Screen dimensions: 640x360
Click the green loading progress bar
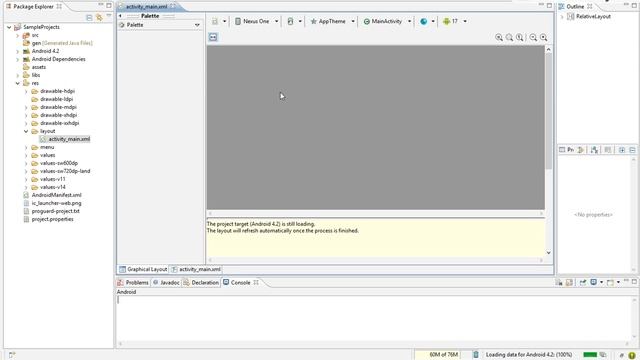click(x=590, y=354)
